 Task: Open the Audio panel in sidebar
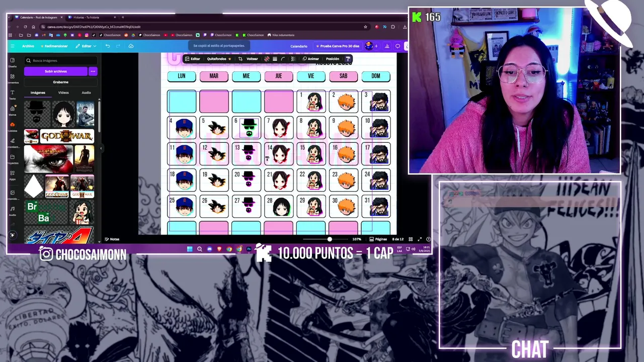[12, 210]
